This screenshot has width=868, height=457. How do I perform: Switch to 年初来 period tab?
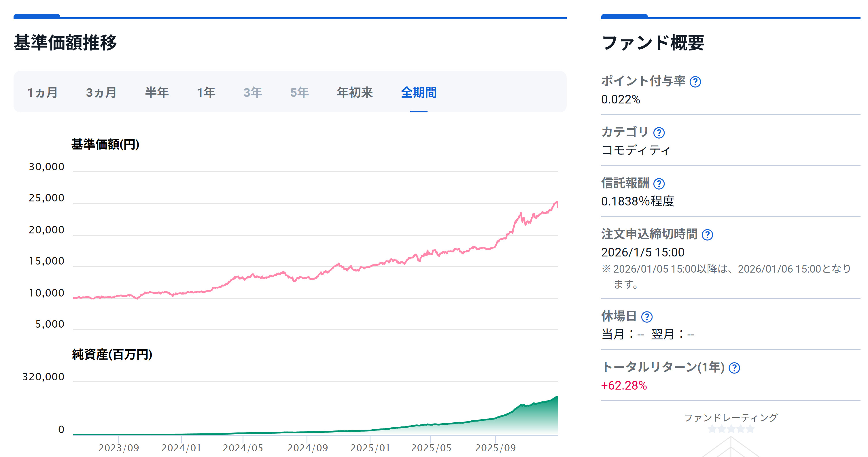(x=355, y=92)
